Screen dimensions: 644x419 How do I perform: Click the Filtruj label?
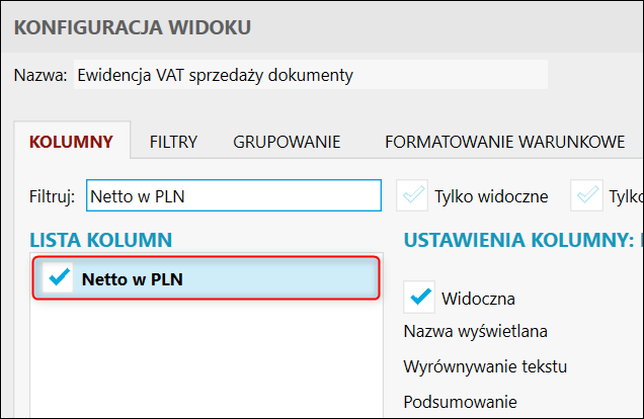point(52,196)
